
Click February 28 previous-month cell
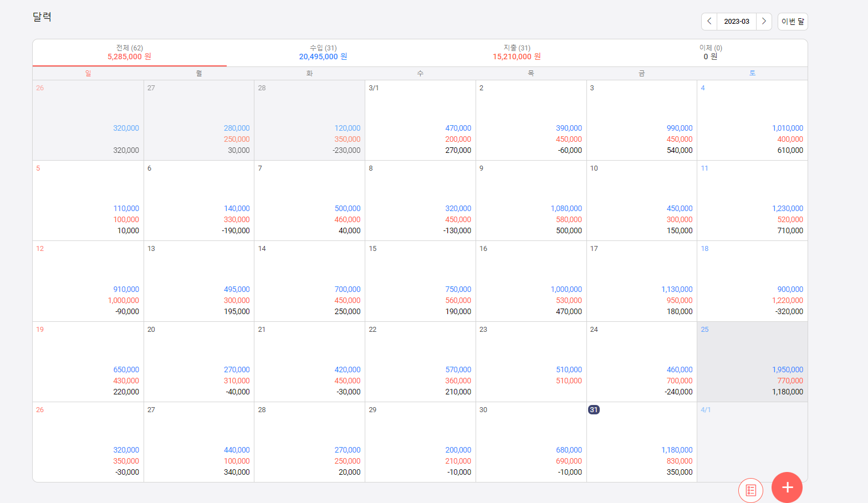point(309,120)
